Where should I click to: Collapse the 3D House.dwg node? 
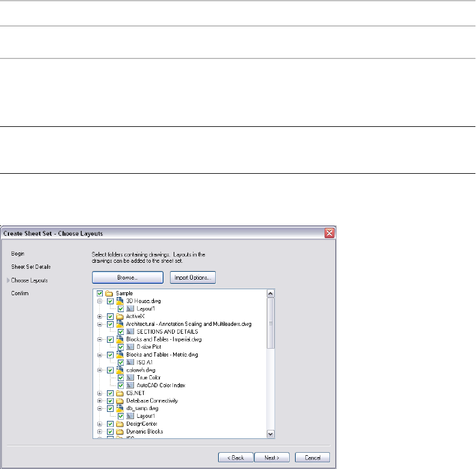(x=100, y=301)
